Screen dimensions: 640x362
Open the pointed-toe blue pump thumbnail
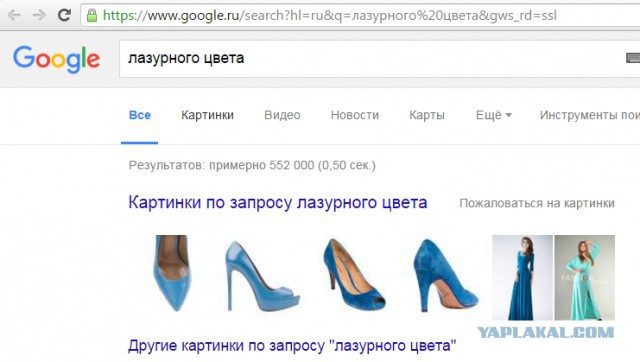pos(172,273)
